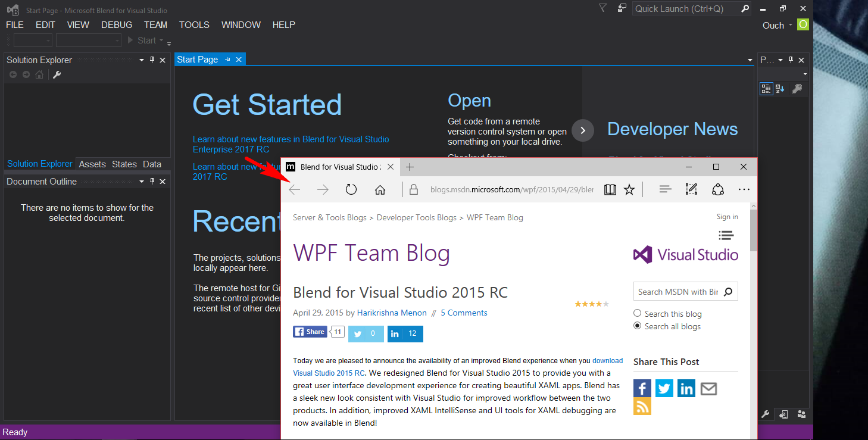Open the device window tab icon
The height and width of the screenshot is (440, 868).
pyautogui.click(x=783, y=414)
